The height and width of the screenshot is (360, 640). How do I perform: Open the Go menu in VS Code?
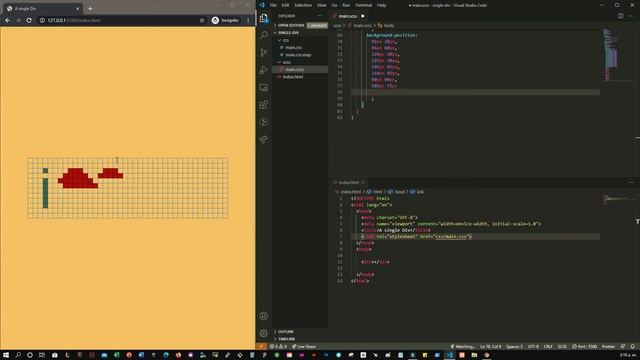click(334, 5)
